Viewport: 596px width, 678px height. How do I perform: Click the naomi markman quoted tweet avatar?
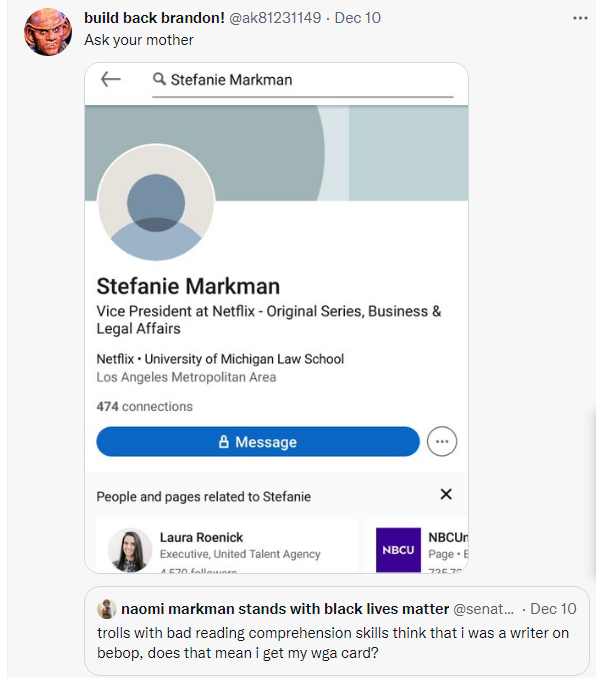pyautogui.click(x=106, y=609)
